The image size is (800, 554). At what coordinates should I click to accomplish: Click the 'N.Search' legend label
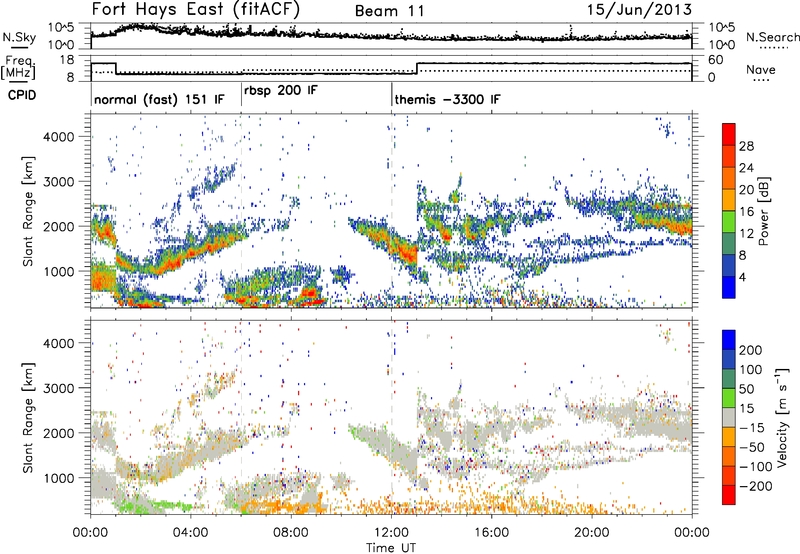pyautogui.click(x=772, y=37)
